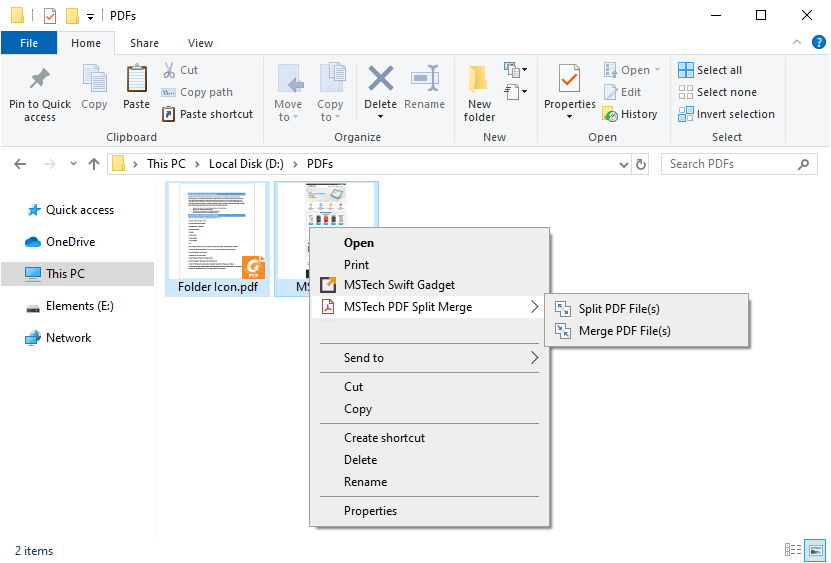Open the File tab
Image resolution: width=831 pixels, height=563 pixels.
(x=29, y=43)
